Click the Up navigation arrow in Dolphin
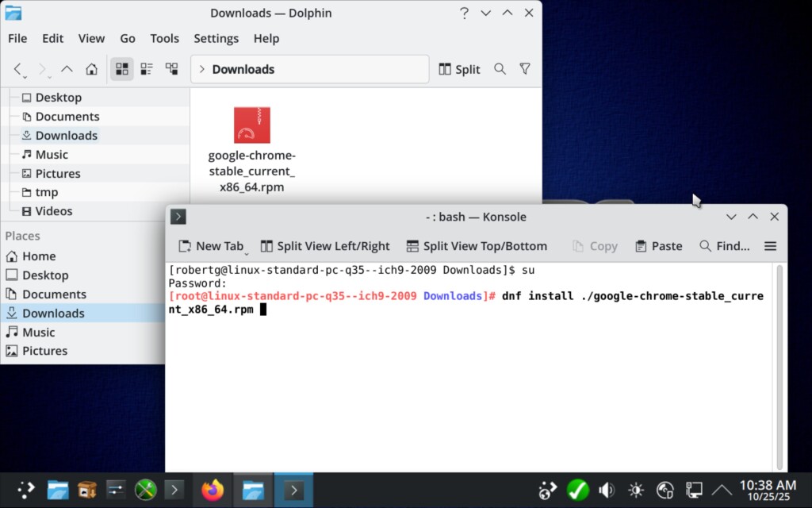The image size is (812, 508). tap(67, 69)
